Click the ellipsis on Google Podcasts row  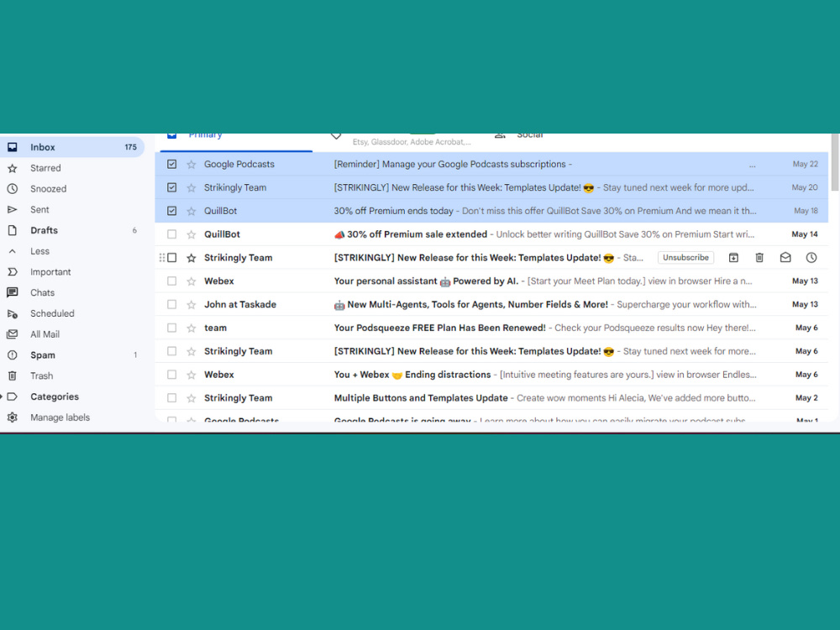(752, 165)
